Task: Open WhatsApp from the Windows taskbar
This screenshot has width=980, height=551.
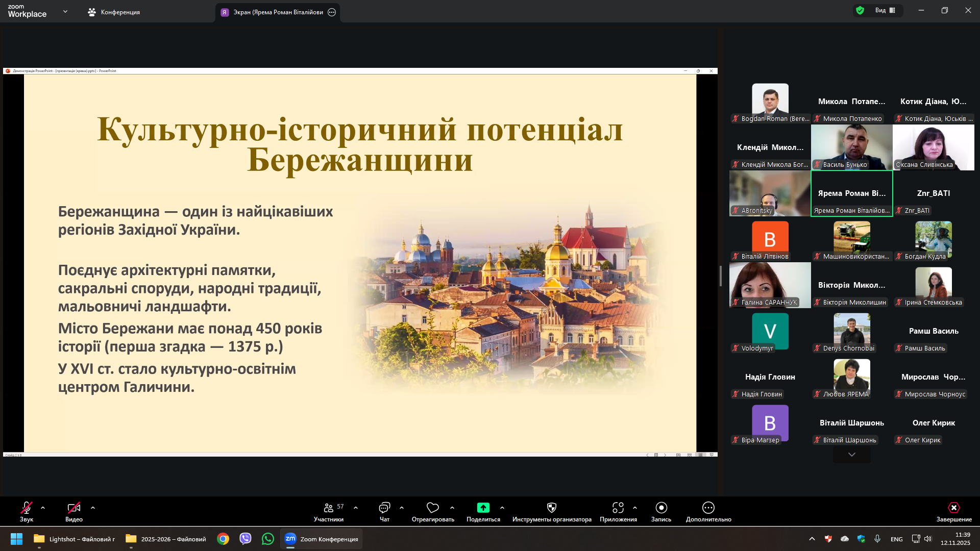Action: pos(267,539)
